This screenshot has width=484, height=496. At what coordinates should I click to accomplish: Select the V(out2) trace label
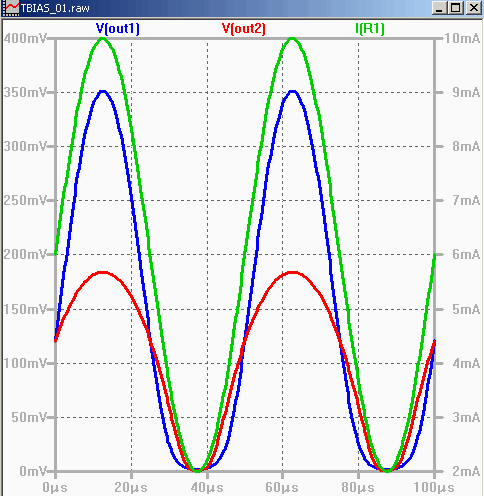pyautogui.click(x=244, y=29)
